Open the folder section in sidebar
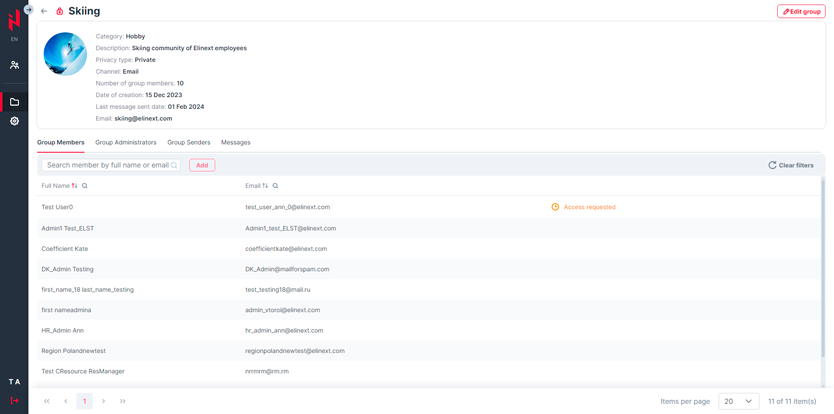This screenshot has width=834, height=414. 14,102
